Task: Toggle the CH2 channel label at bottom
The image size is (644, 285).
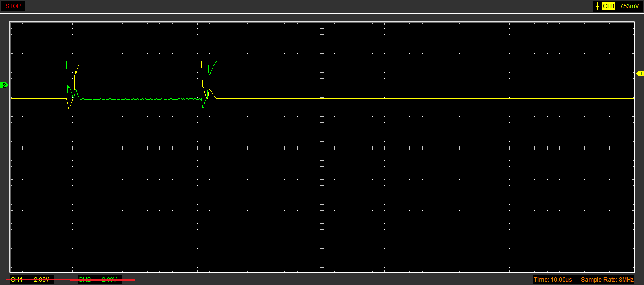Action: click(84, 280)
